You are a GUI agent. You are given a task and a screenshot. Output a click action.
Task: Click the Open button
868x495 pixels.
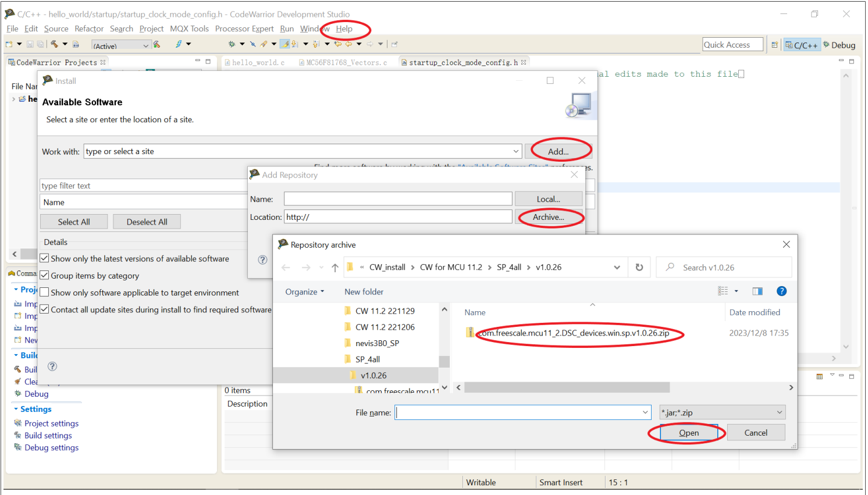(688, 433)
